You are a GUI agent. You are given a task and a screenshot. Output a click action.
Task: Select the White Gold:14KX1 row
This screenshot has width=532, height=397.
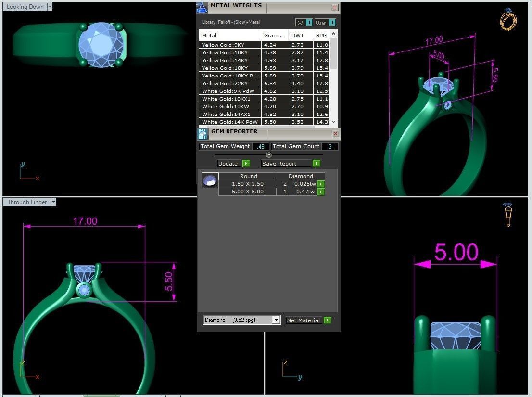click(264, 115)
